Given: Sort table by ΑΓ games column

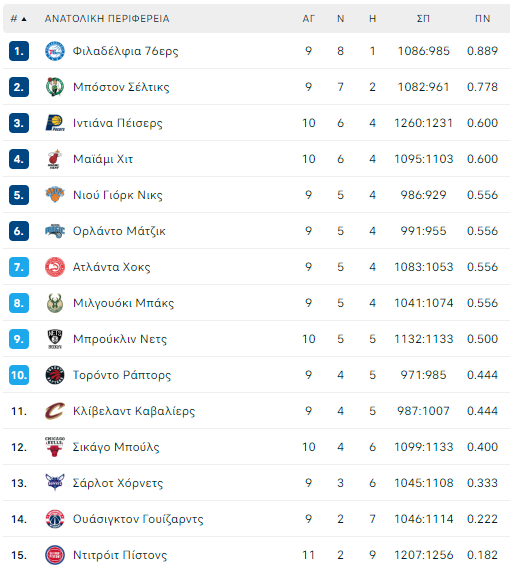Looking at the screenshot, I should point(309,19).
